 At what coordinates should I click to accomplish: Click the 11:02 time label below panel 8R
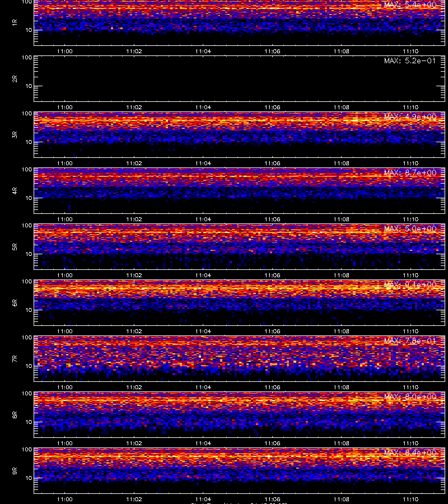[134, 444]
